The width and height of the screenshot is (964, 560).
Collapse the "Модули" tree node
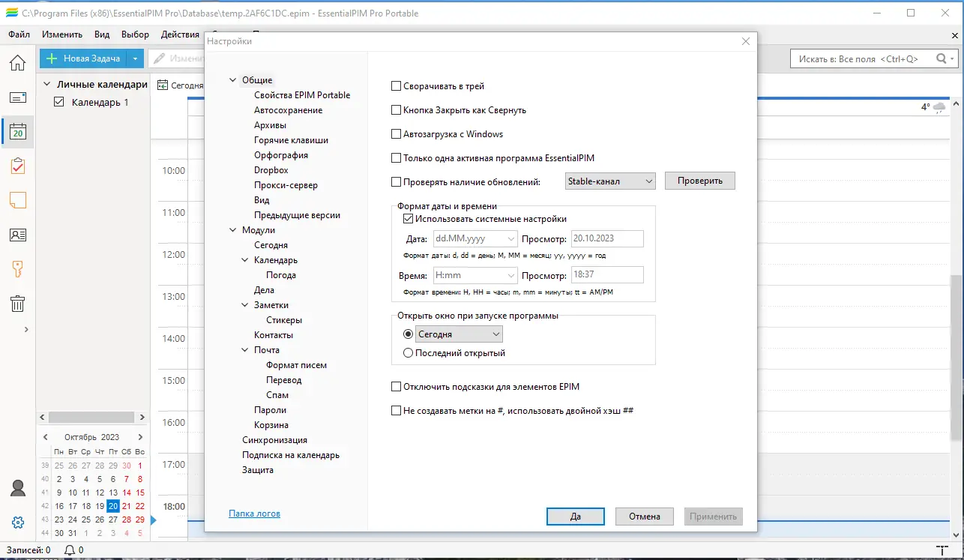[233, 230]
